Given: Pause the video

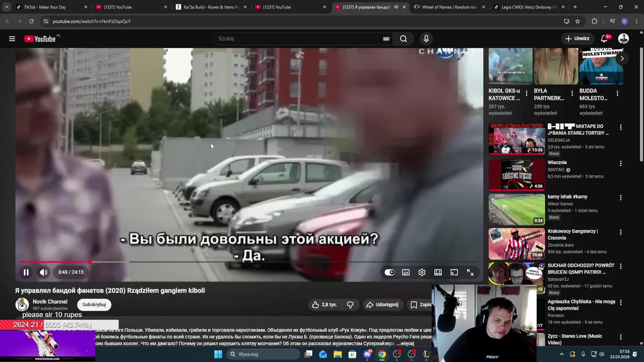Looking at the screenshot, I should click(26, 272).
